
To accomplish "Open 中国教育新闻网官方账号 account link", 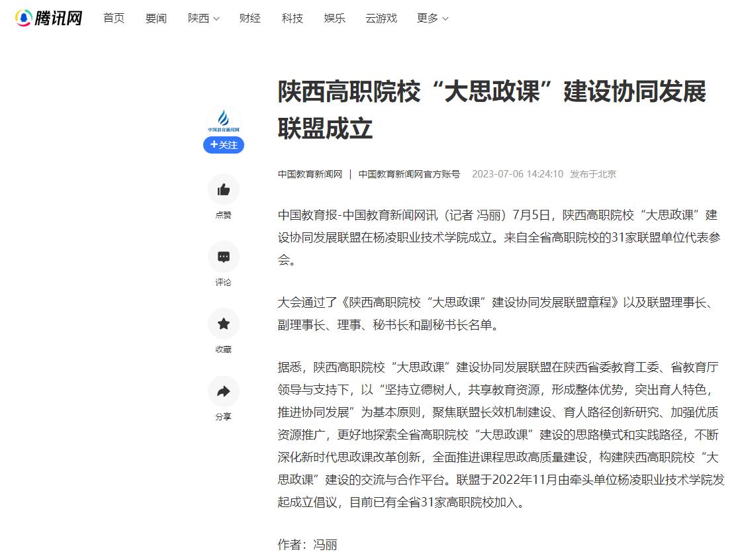I will click(409, 174).
